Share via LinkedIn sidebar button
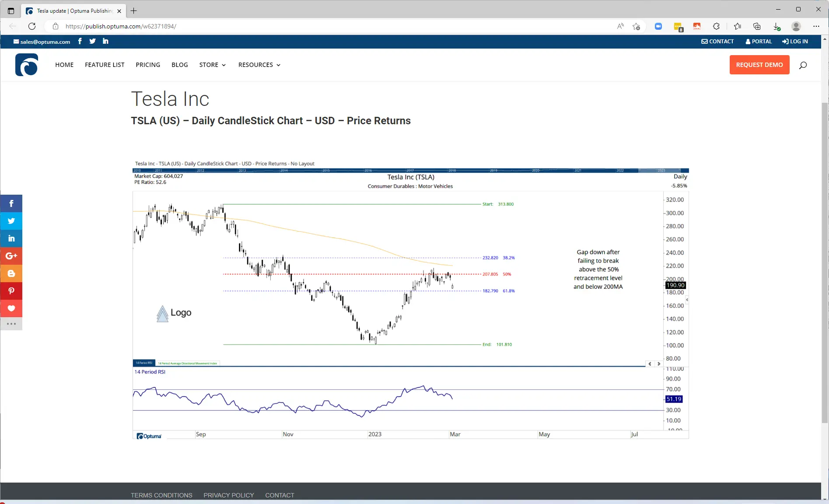Image resolution: width=829 pixels, height=504 pixels. pos(11,238)
